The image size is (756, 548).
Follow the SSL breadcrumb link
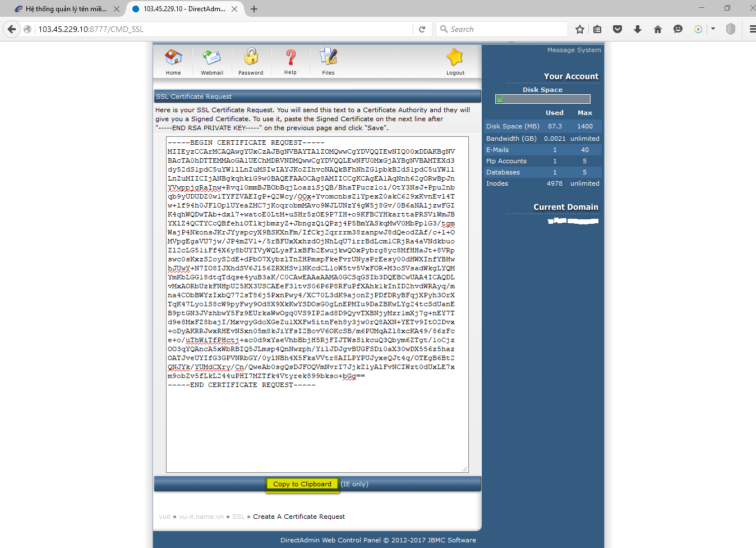pyautogui.click(x=238, y=517)
